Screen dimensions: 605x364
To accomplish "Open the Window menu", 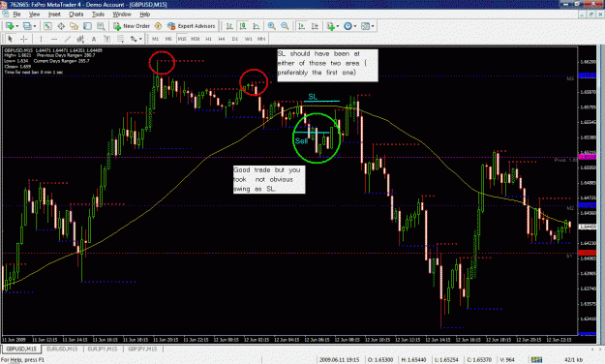I will [122, 15].
